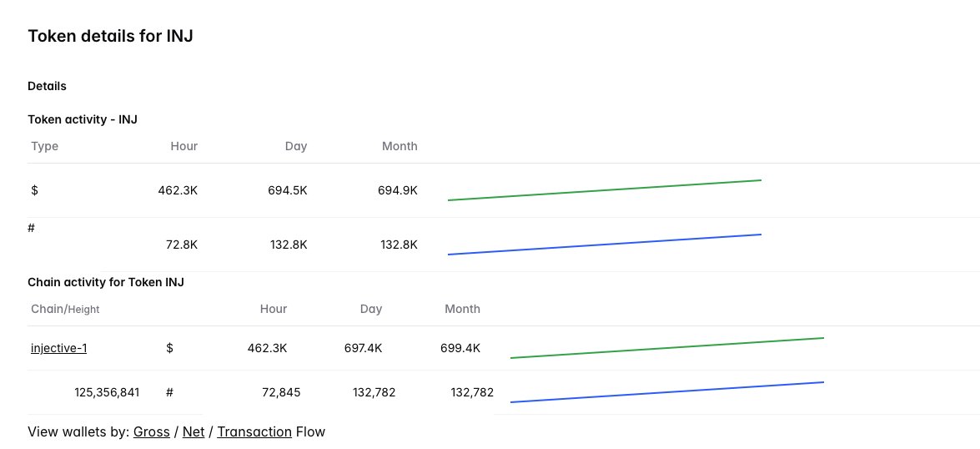View wallets by Net
980x449 pixels.
[x=193, y=431]
